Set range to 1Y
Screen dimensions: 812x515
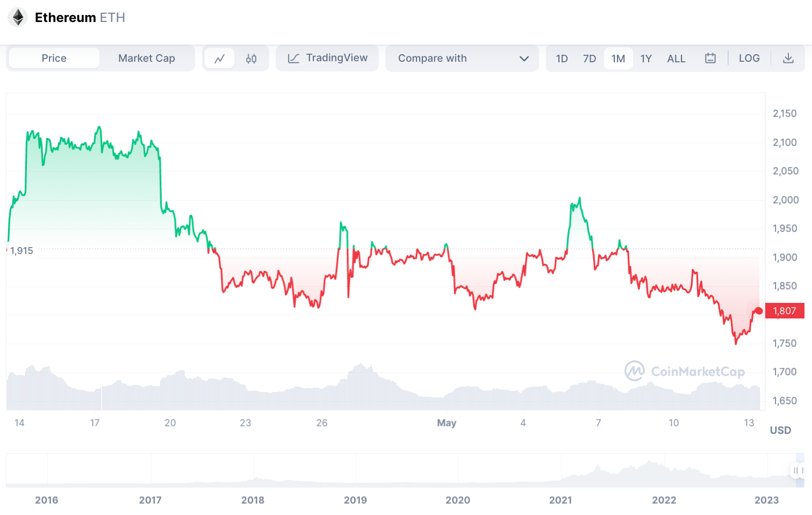[x=646, y=59]
